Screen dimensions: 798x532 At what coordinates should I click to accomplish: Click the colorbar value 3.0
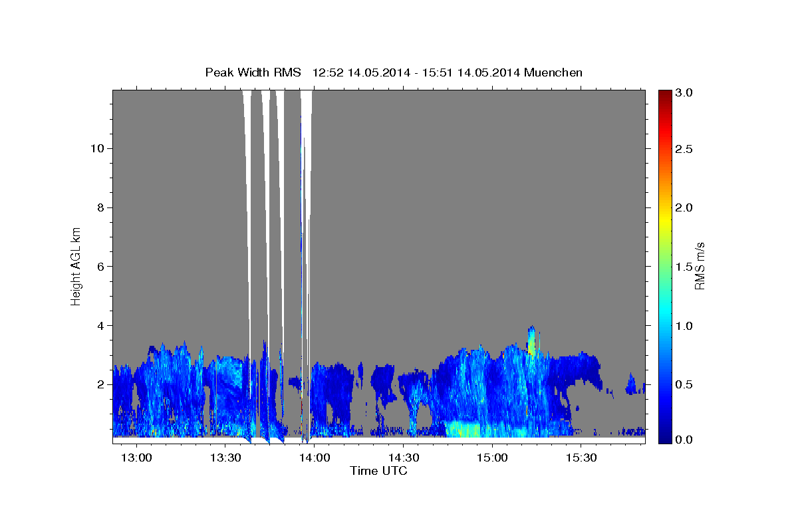[x=684, y=93]
